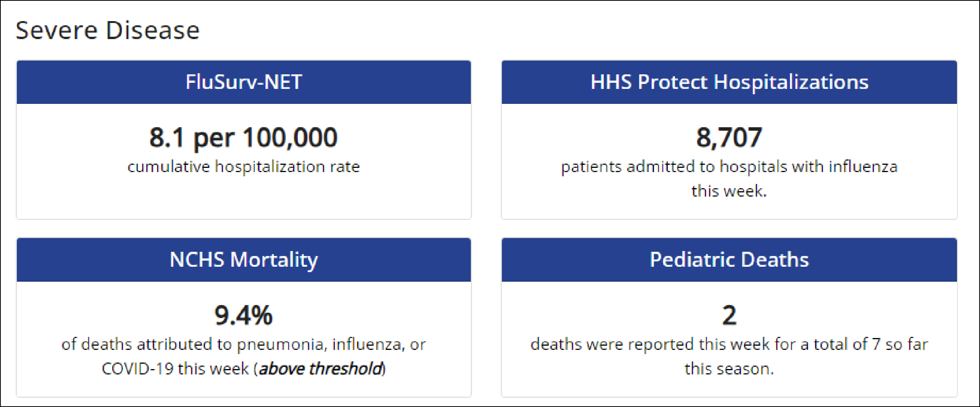This screenshot has height=407, width=980.
Task: Click the 8.1 per 100,000 figure
Action: click(x=244, y=137)
